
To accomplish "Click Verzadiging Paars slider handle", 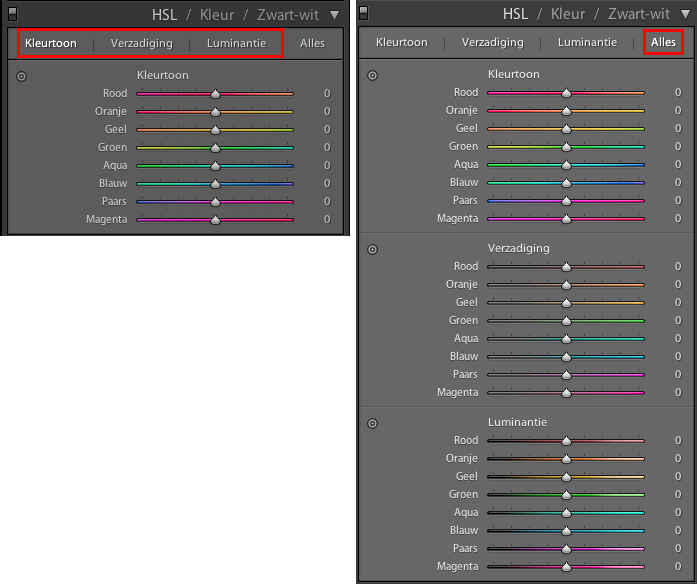I will coord(566,375).
